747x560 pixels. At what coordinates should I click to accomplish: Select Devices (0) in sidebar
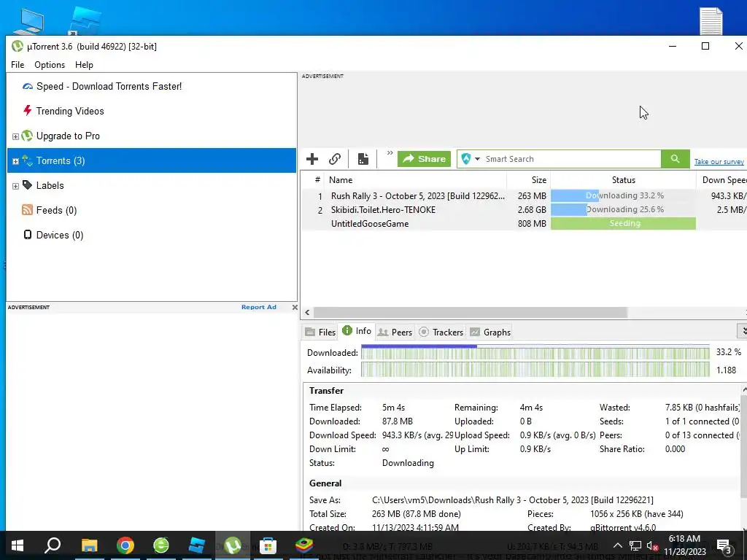coord(60,235)
